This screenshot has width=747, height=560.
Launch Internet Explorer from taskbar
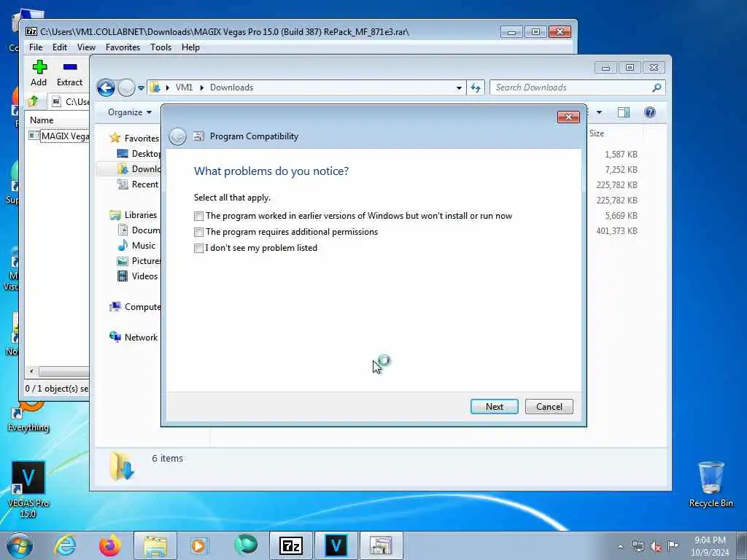(x=65, y=545)
